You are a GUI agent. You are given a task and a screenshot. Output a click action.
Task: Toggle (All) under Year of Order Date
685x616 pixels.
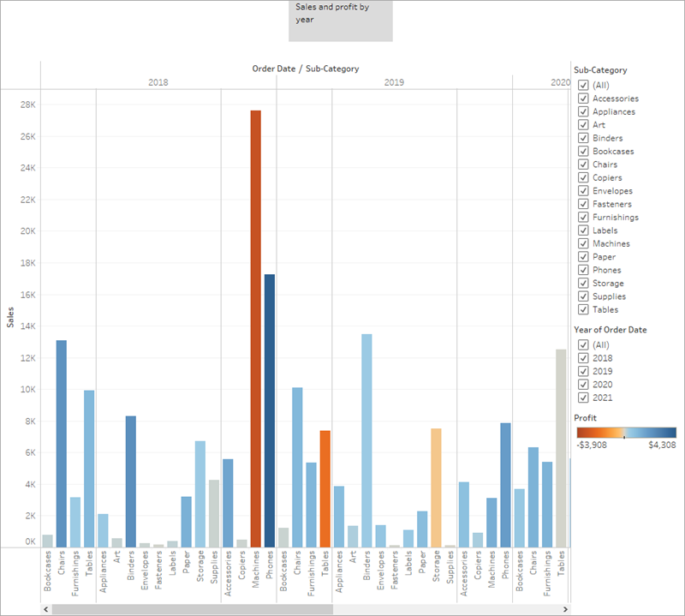click(583, 344)
